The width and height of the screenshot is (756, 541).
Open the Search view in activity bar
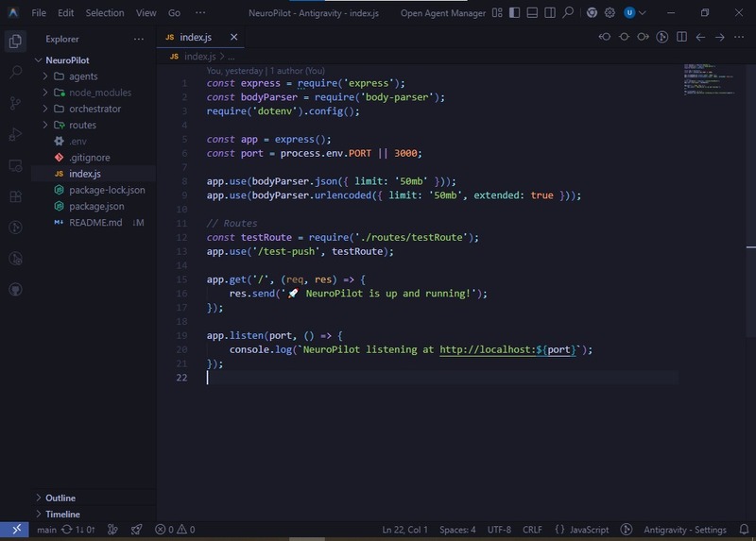(15, 73)
